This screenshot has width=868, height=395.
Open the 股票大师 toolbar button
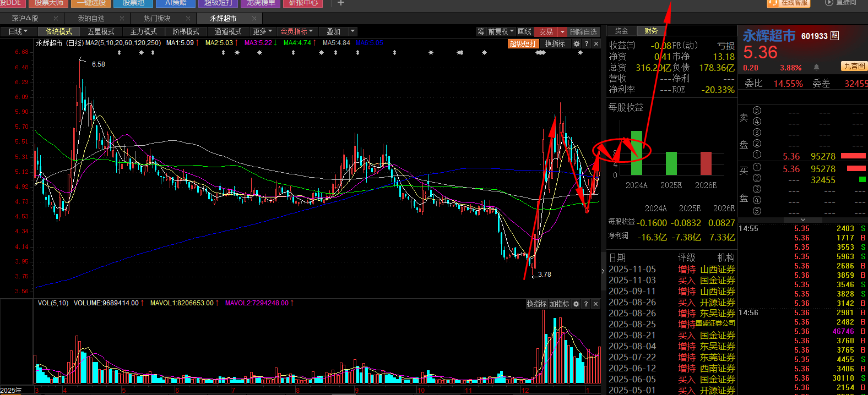[49, 3]
